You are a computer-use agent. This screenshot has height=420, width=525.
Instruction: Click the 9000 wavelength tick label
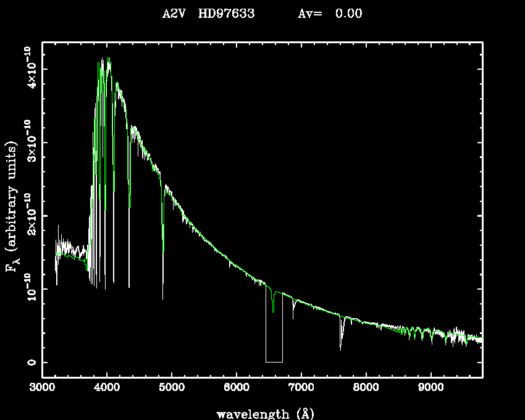[x=430, y=388]
